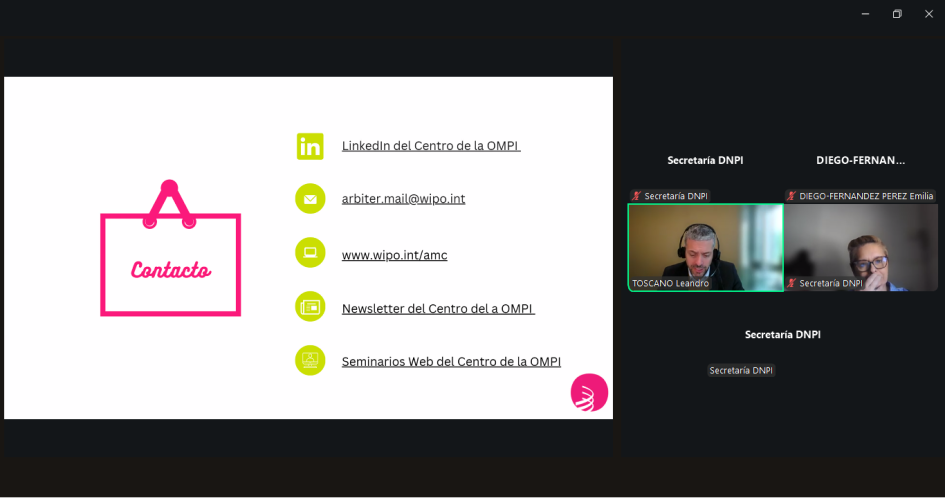Select the DIEGO-FERNAN... participant tile
Screen dimensions: 945x498
tap(860, 160)
